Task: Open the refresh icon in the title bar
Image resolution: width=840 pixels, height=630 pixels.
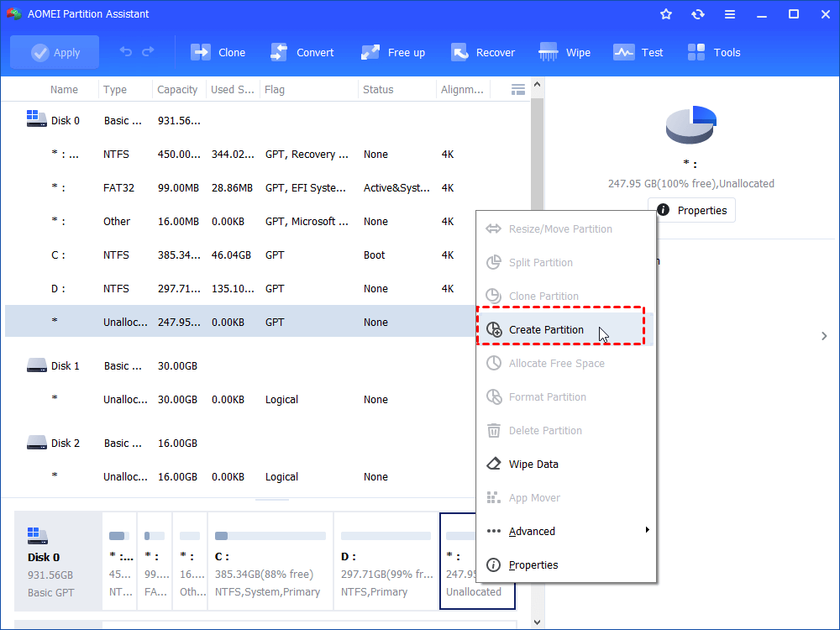Action: click(x=697, y=13)
